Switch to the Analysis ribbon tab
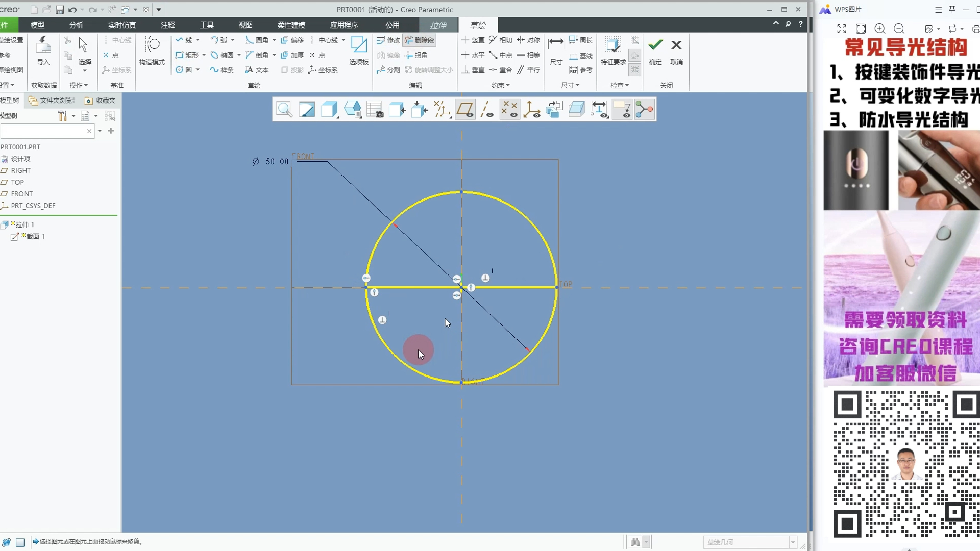 click(76, 25)
